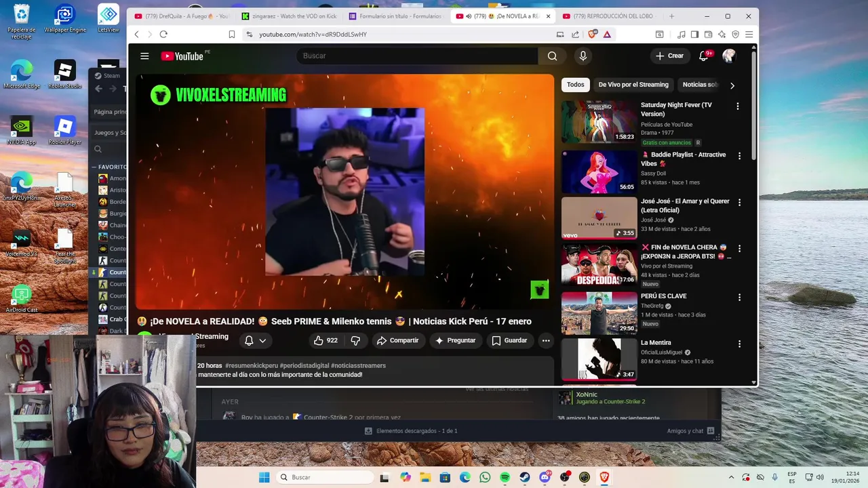Click the Guardar button

click(509, 340)
